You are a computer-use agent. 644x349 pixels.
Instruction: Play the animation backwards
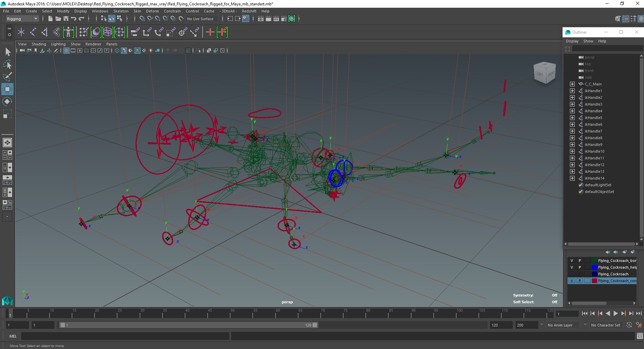coord(608,313)
